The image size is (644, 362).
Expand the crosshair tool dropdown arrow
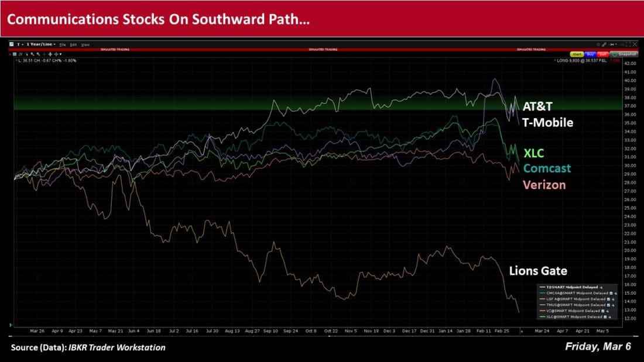point(61,54)
